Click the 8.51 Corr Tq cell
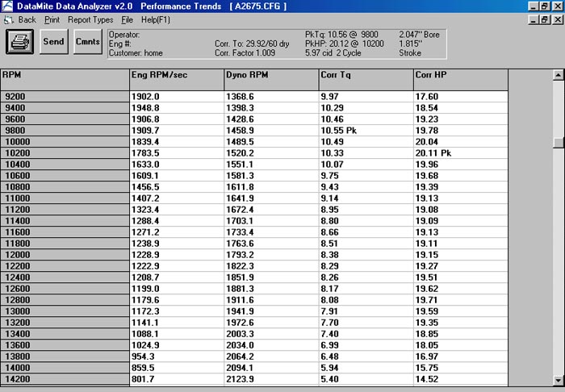Viewport: 565px width, 392px height. [366, 244]
